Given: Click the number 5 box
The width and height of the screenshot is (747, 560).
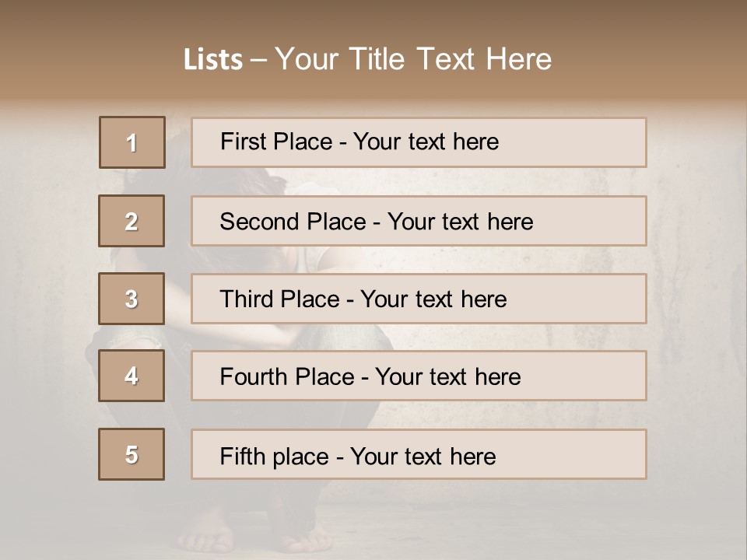Looking at the screenshot, I should [x=132, y=454].
